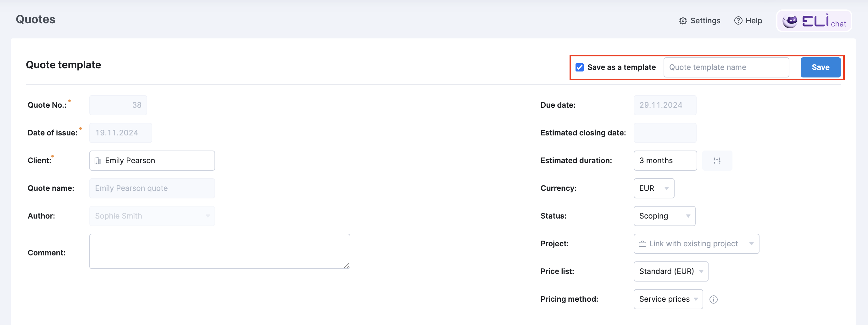Click the duration settings sliders icon
The width and height of the screenshot is (868, 325).
[x=717, y=161]
